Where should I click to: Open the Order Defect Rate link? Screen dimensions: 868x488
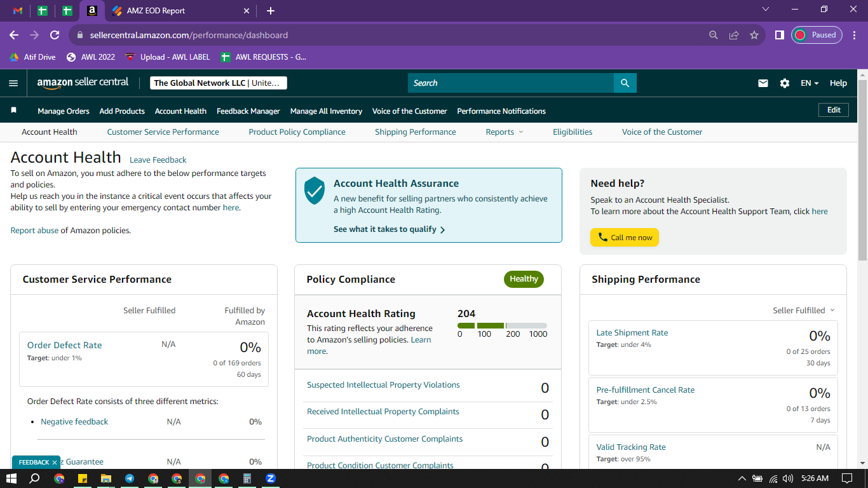[x=64, y=345]
